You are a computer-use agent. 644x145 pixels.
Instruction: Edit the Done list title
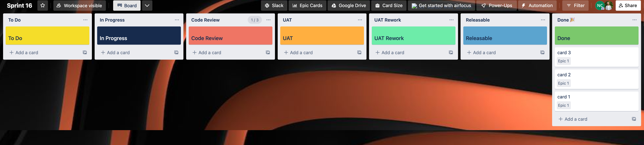[x=566, y=20]
